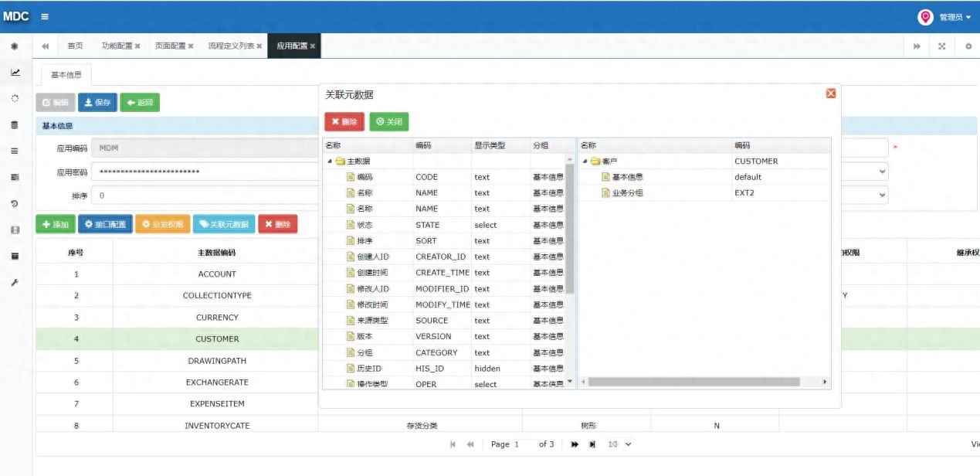The width and height of the screenshot is (980, 476).
Task: Close the 功能配置 tab with its X
Action: click(137, 46)
